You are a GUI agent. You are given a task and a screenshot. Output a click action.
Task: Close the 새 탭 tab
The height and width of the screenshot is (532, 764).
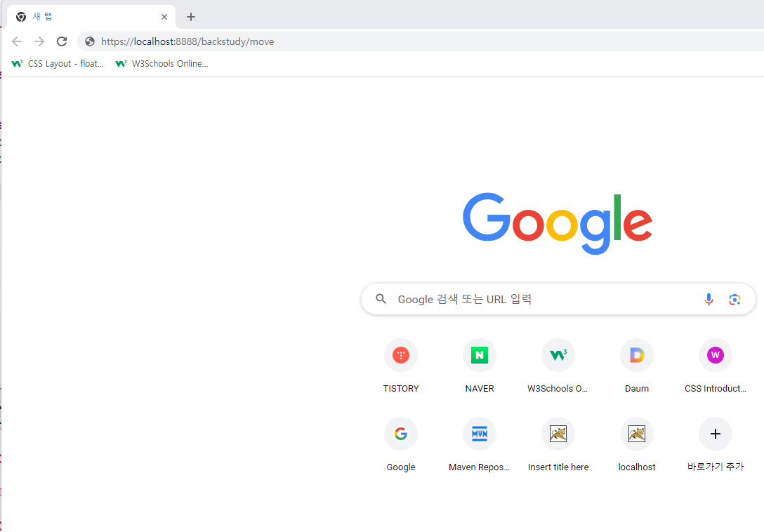164,17
